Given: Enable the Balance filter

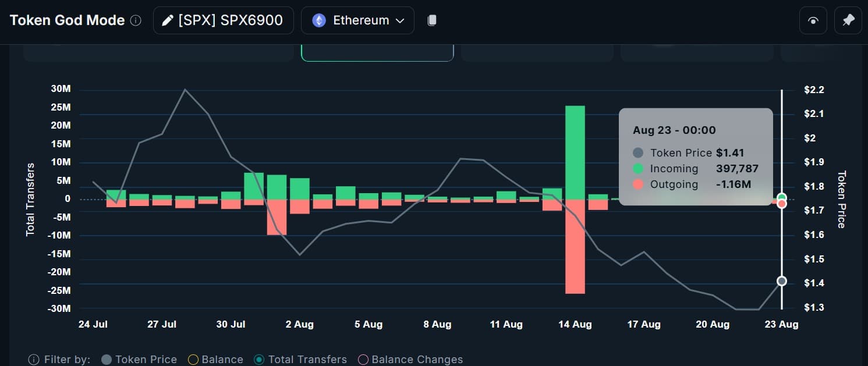Looking at the screenshot, I should pos(193,360).
